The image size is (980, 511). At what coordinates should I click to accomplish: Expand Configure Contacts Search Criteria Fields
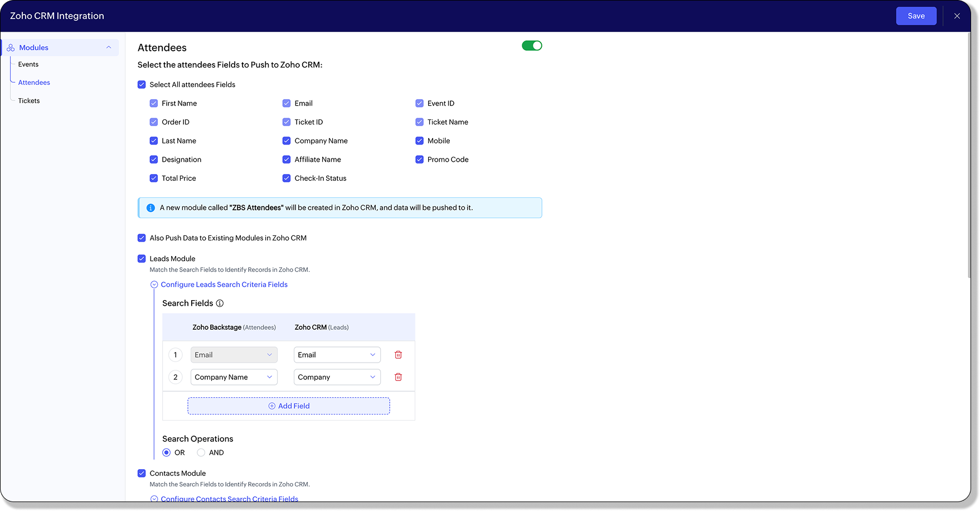coord(230,499)
